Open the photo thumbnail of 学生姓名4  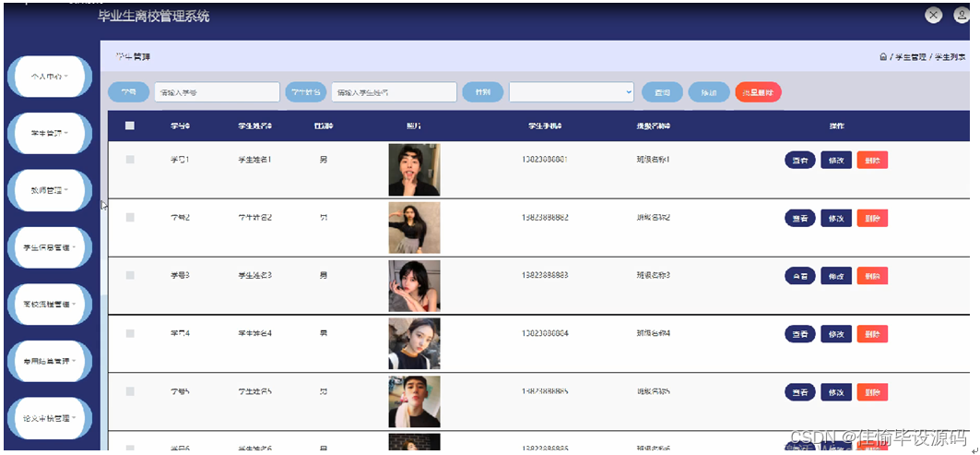tap(414, 343)
